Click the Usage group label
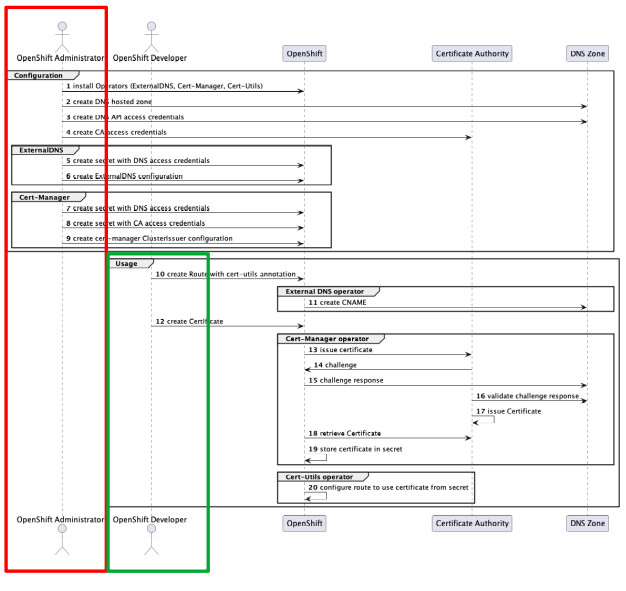The width and height of the screenshot is (626, 591). coord(126,264)
